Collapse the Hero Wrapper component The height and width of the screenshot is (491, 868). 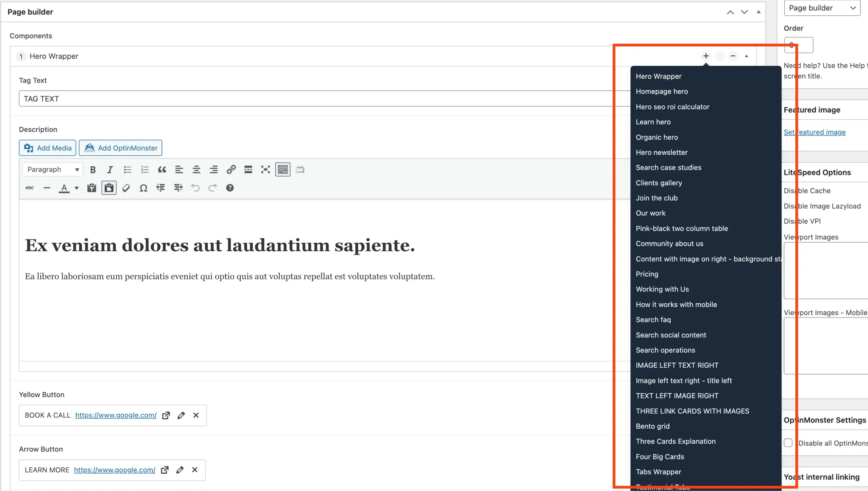[x=747, y=56]
